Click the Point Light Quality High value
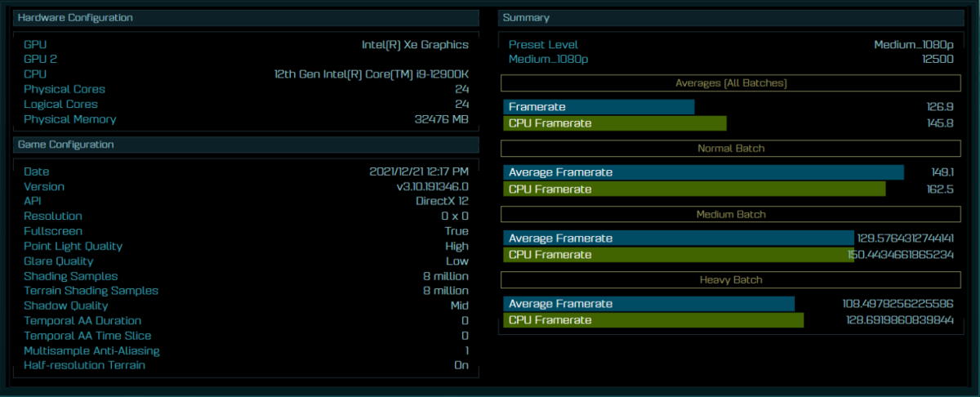Viewport: 980px width, 397px height. [x=457, y=247]
